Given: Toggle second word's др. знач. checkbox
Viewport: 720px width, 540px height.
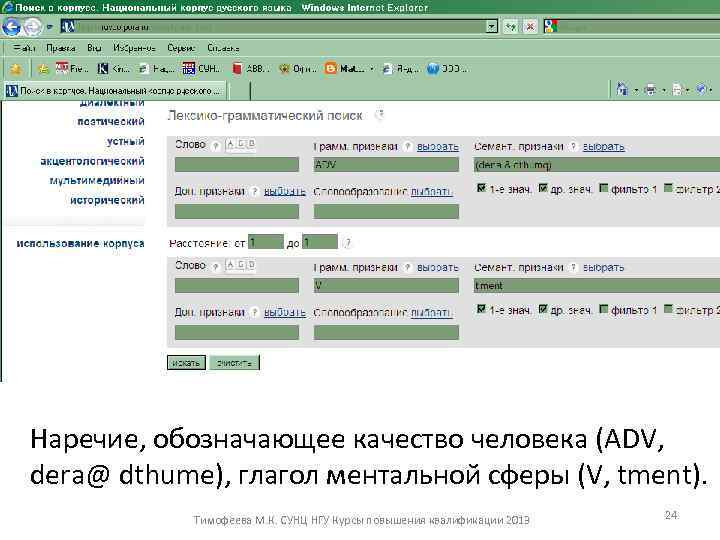Looking at the screenshot, I should [543, 309].
